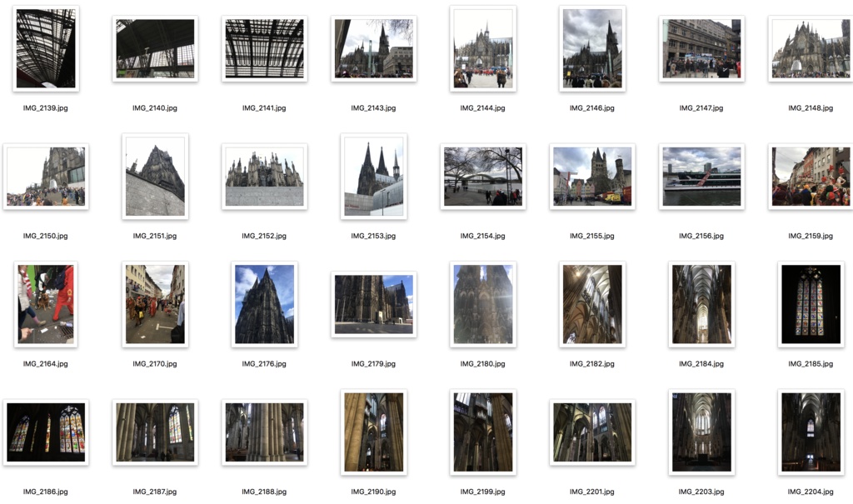The height and width of the screenshot is (504, 853).
Task: Select the IMG_2203.jpg thumbnail
Action: click(701, 432)
